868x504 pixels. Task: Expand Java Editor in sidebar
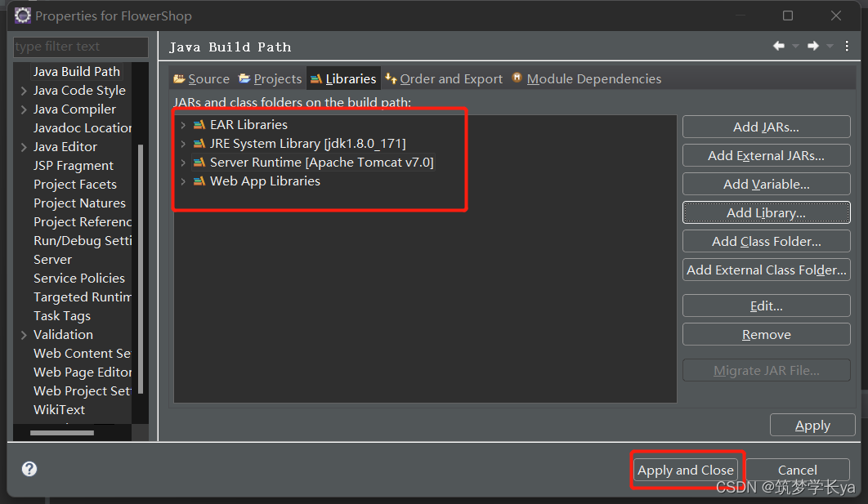tap(23, 147)
